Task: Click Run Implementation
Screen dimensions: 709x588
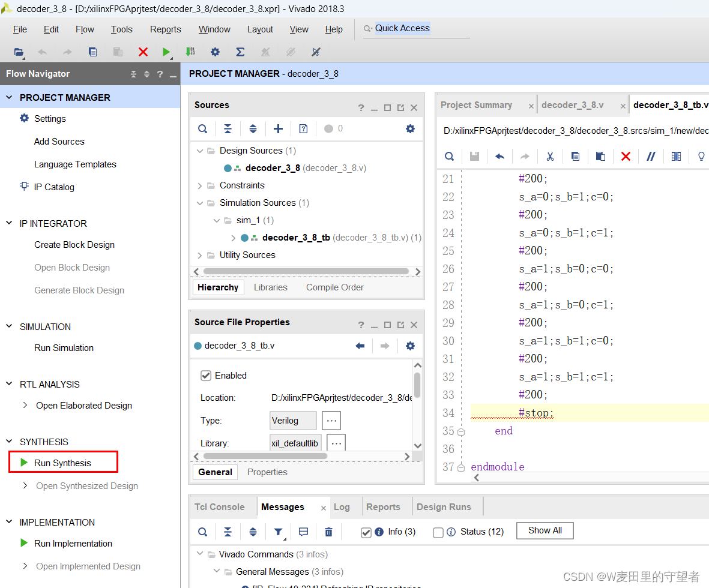Action: pyautogui.click(x=73, y=543)
